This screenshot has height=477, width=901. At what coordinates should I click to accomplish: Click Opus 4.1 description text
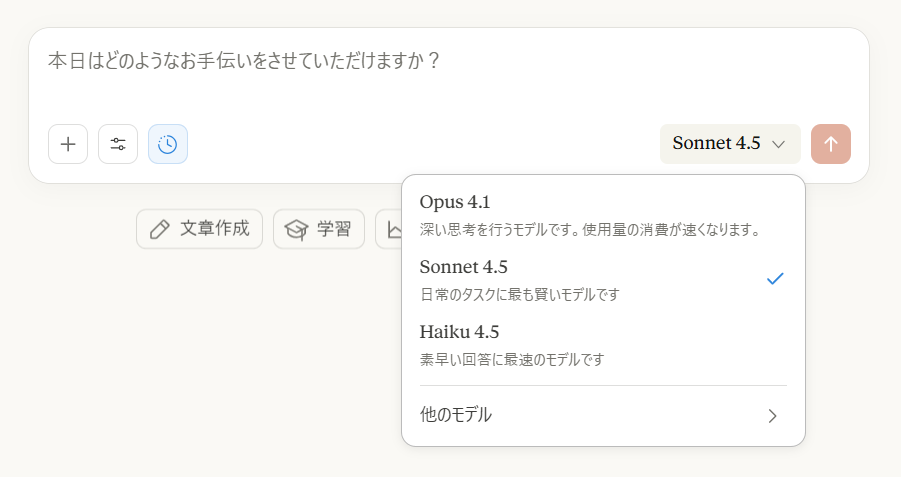tap(591, 230)
